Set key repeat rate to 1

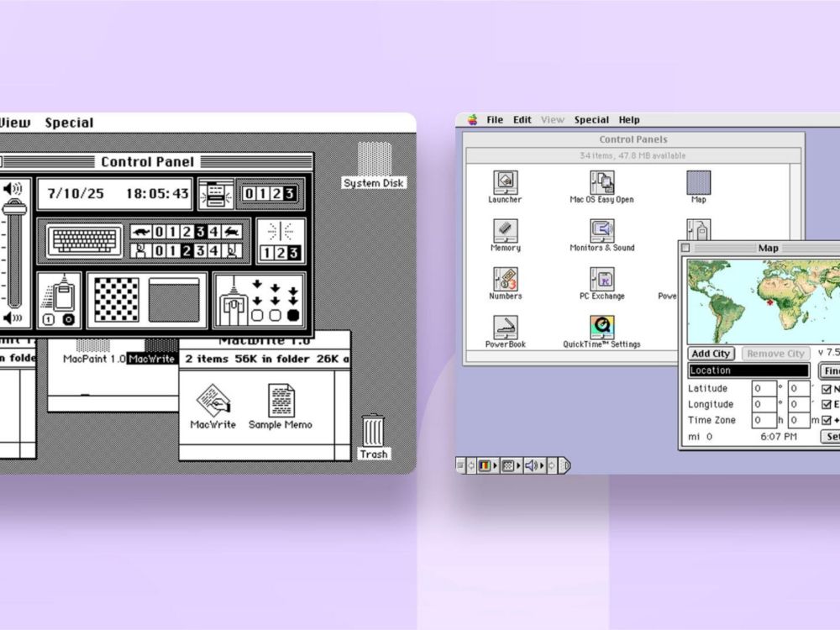[172, 232]
